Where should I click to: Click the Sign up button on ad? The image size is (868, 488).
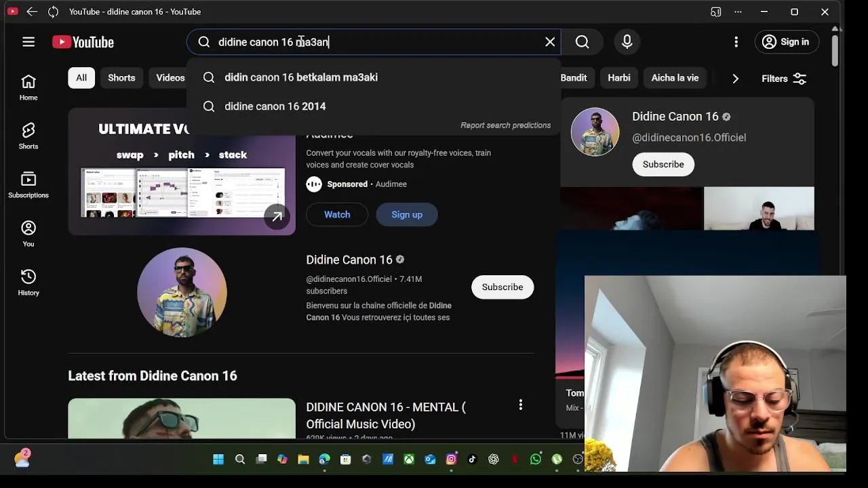407,215
